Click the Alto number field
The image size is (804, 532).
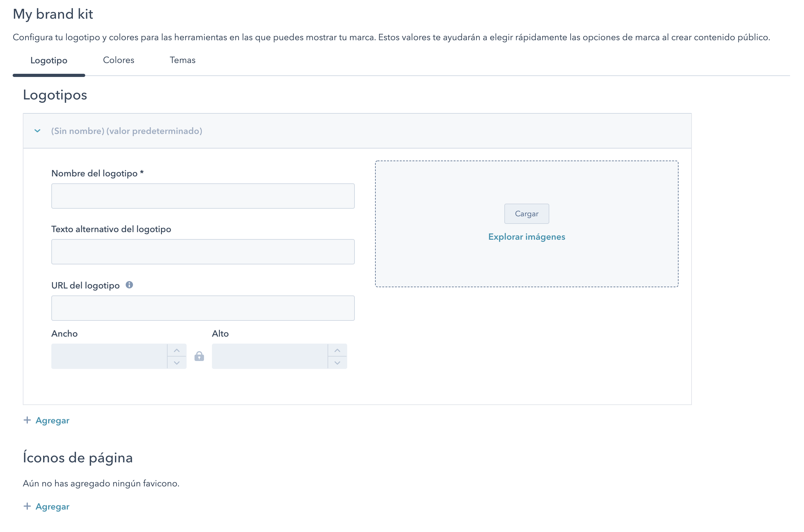270,356
